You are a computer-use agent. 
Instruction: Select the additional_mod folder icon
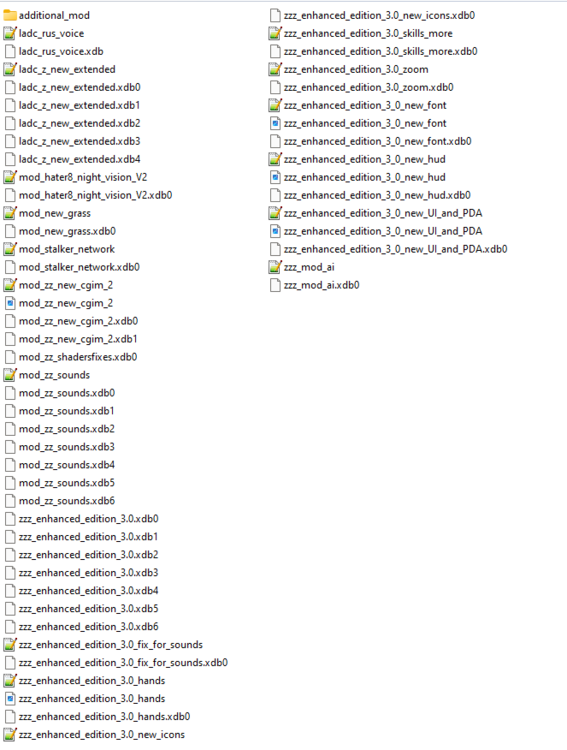10,15
